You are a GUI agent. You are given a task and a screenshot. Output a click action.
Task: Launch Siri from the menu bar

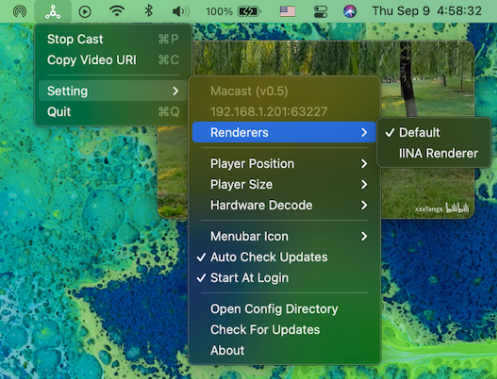(350, 12)
